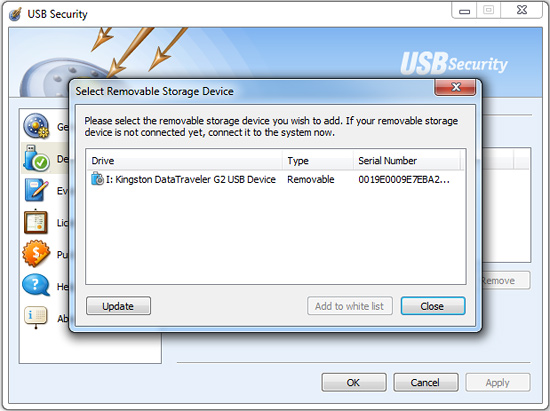Open Events notepad pencil sidebar icon
The width and height of the screenshot is (550, 411).
pos(36,190)
